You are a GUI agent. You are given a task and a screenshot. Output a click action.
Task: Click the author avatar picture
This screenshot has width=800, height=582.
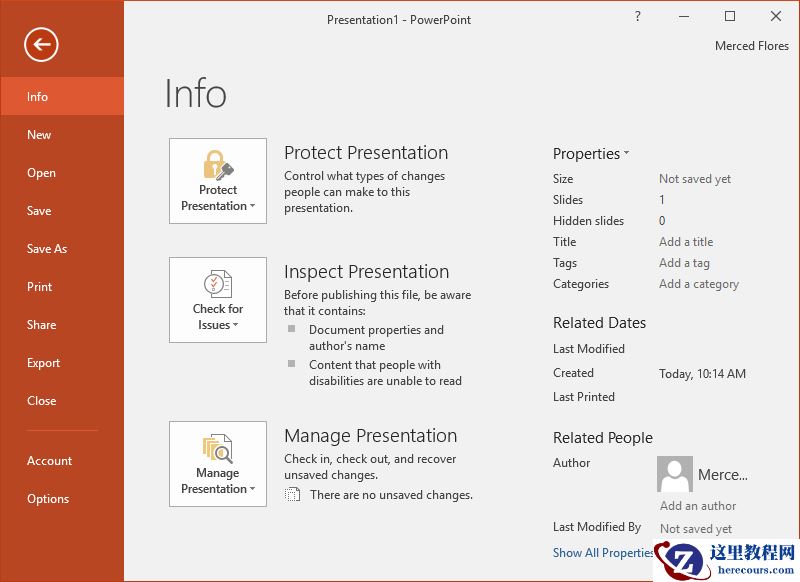tap(674, 474)
